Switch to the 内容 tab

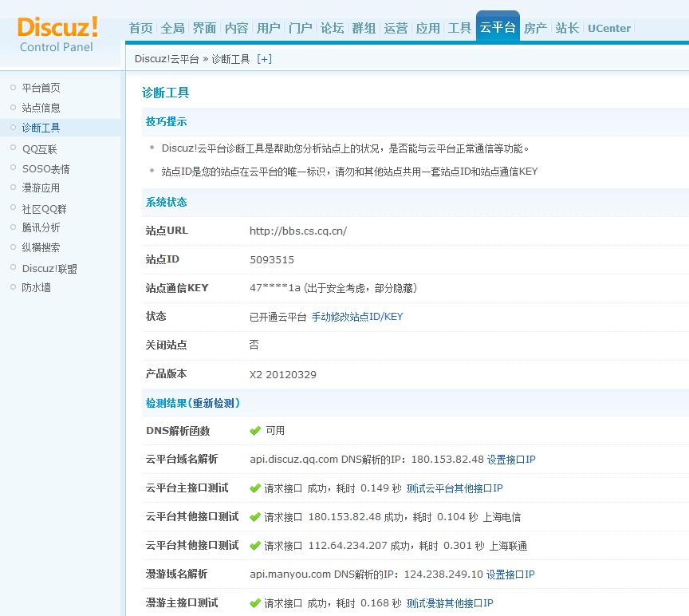pyautogui.click(x=236, y=28)
